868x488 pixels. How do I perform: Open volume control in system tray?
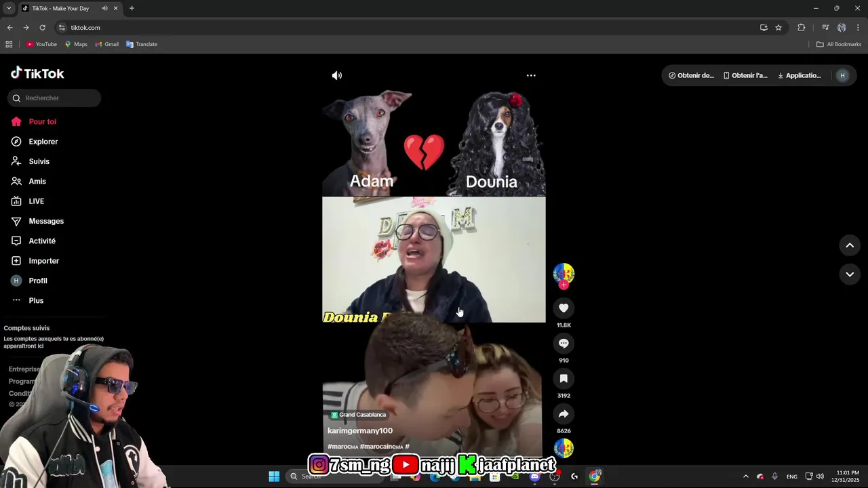[x=820, y=476]
